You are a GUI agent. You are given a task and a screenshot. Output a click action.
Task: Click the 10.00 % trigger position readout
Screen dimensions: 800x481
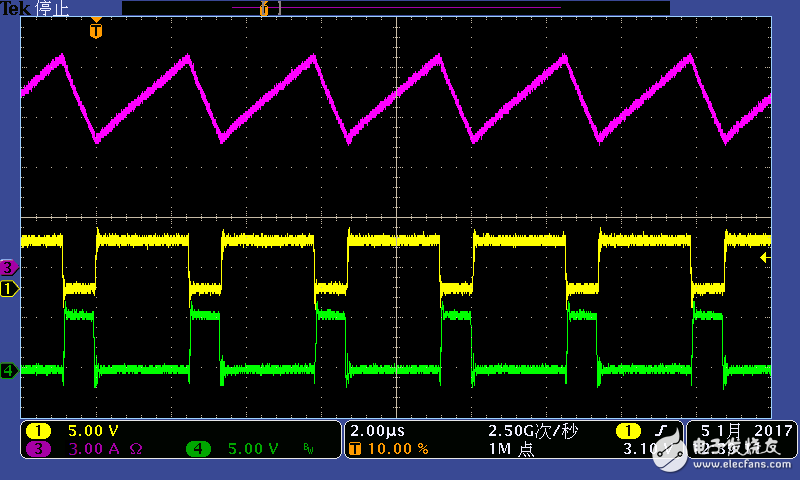click(399, 449)
